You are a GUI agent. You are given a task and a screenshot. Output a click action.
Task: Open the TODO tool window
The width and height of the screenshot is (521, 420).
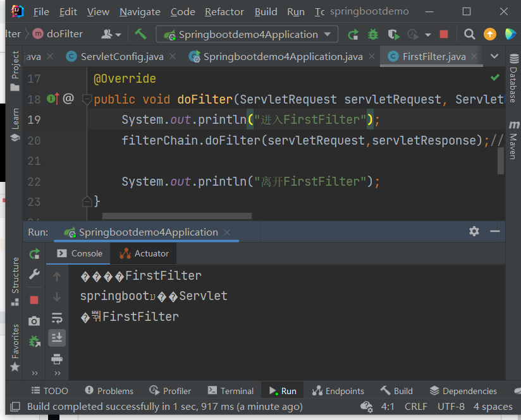[50, 391]
